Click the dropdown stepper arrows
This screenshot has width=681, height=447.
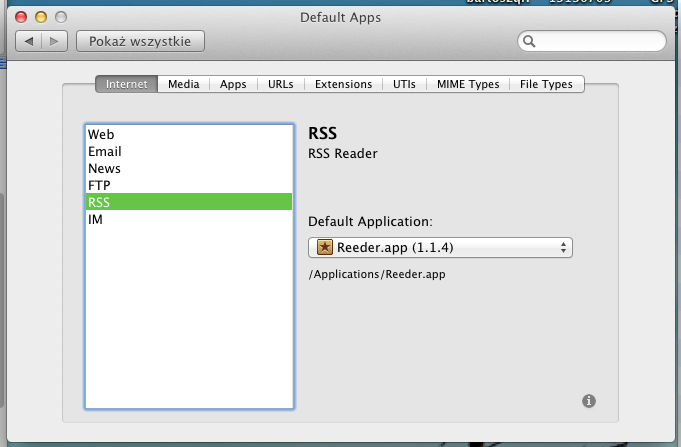(x=564, y=247)
